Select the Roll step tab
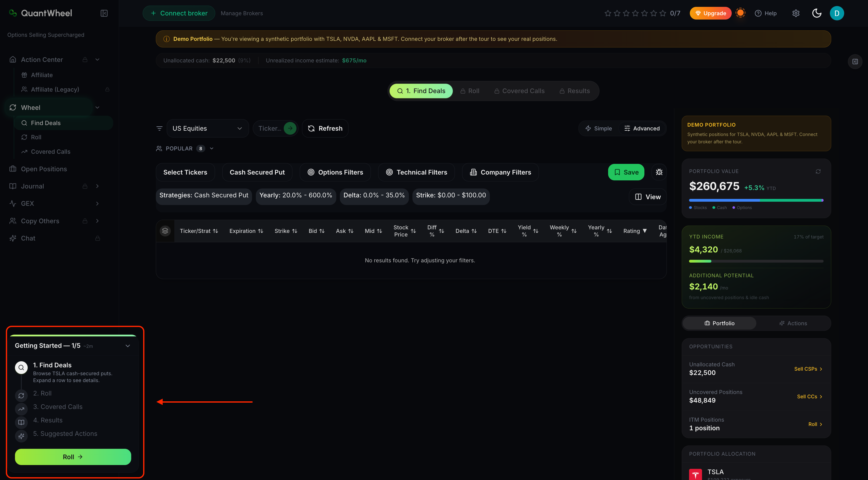 click(x=470, y=91)
